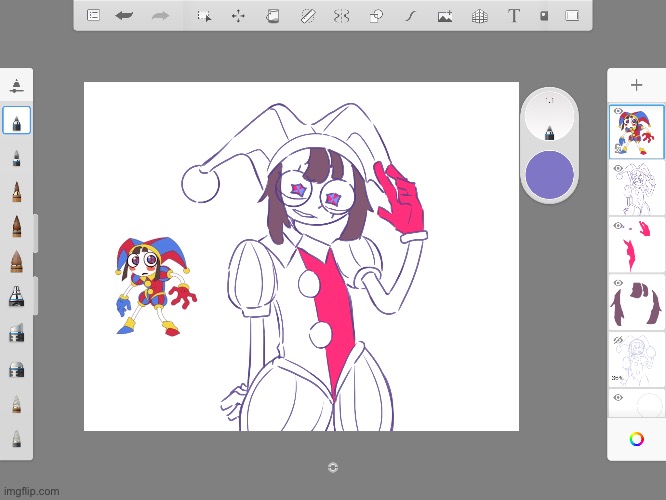
Task: Select the highlighted dark pencil brush
Action: point(17,121)
